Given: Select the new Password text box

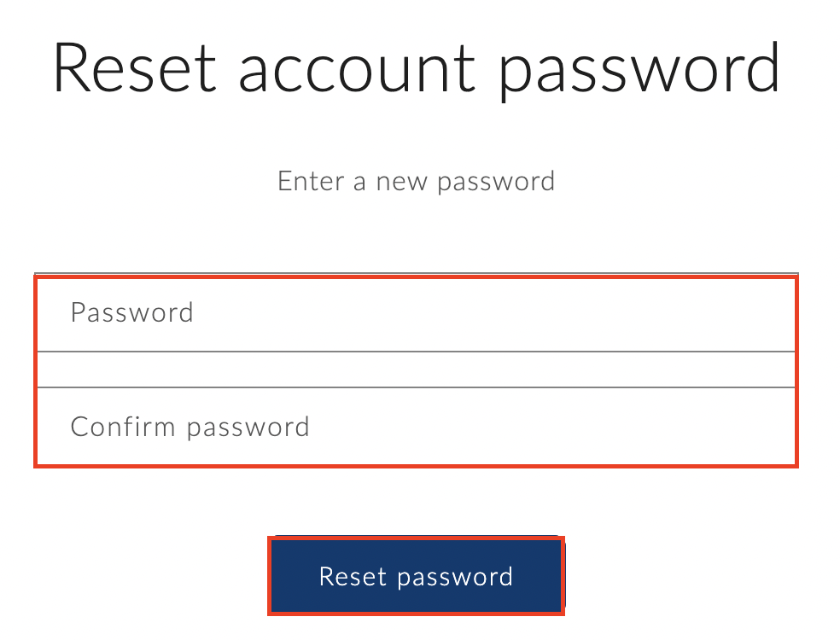Looking at the screenshot, I should click(x=416, y=313).
